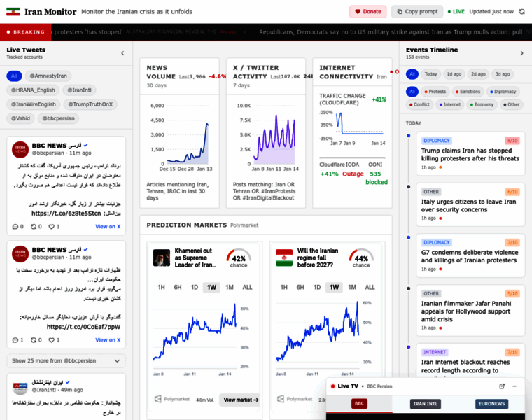Expand Show 25 more from @bbcpersian
Viewport: 532px width, 420px height.
tap(66, 361)
